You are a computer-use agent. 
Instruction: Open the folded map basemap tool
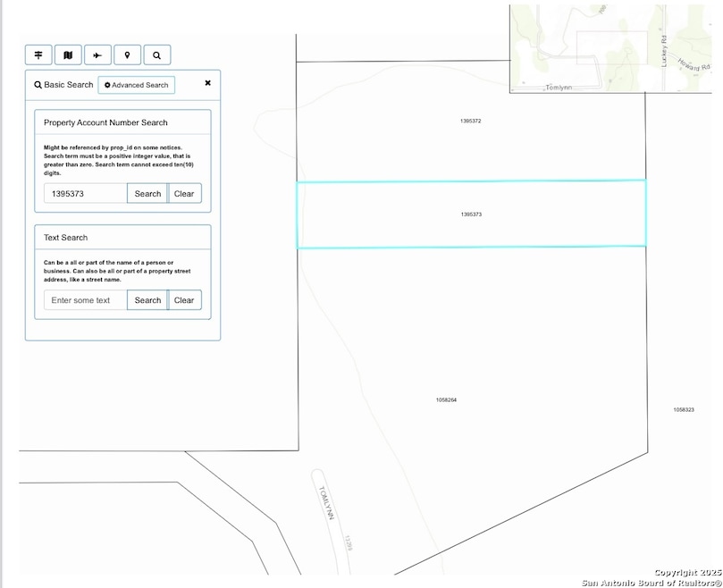[x=68, y=55]
